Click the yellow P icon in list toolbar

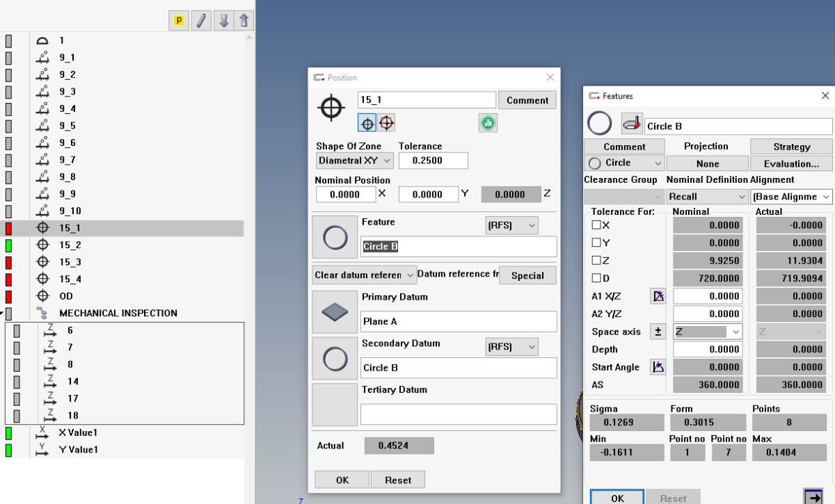click(x=178, y=21)
